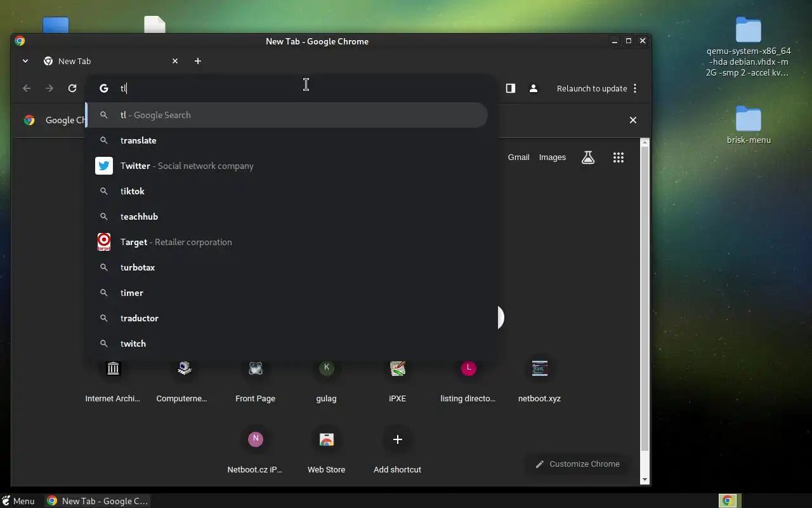Image resolution: width=812 pixels, height=508 pixels.
Task: Open the Front Page shortcut
Action: coord(255,380)
